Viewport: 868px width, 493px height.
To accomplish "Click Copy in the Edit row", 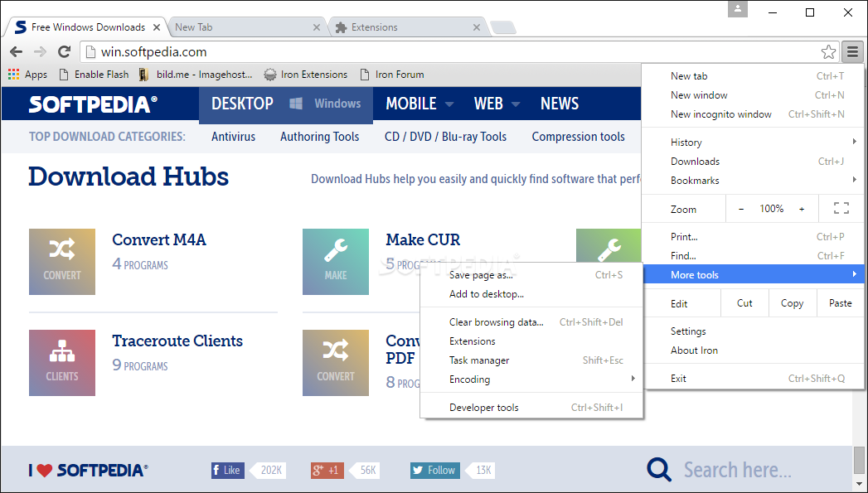I will click(x=793, y=303).
